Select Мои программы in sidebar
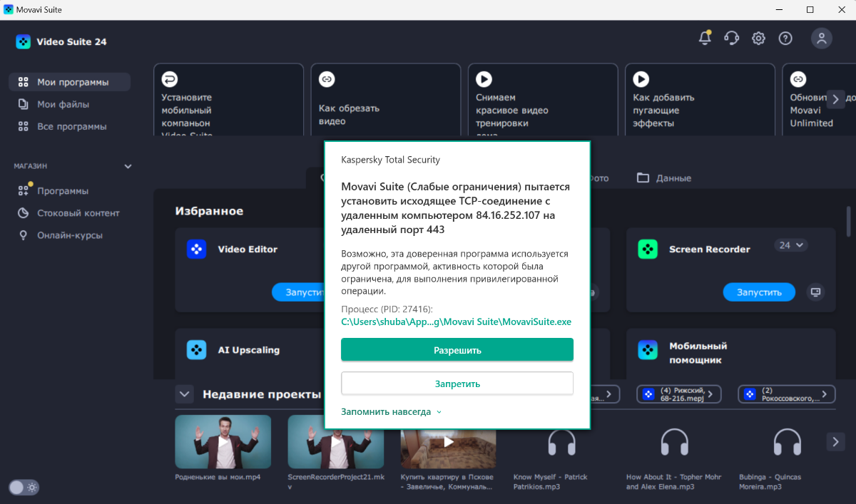 point(69,82)
